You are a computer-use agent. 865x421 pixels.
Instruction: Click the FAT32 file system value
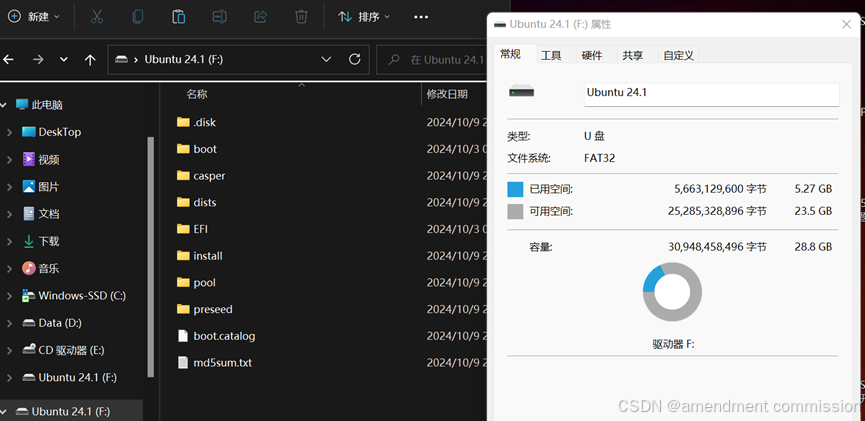point(600,159)
